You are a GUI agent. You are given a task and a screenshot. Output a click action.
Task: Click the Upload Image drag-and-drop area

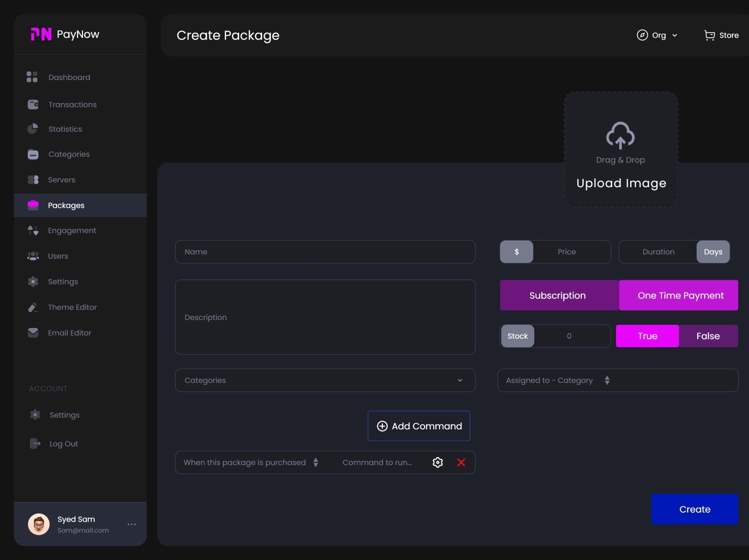coord(621,150)
